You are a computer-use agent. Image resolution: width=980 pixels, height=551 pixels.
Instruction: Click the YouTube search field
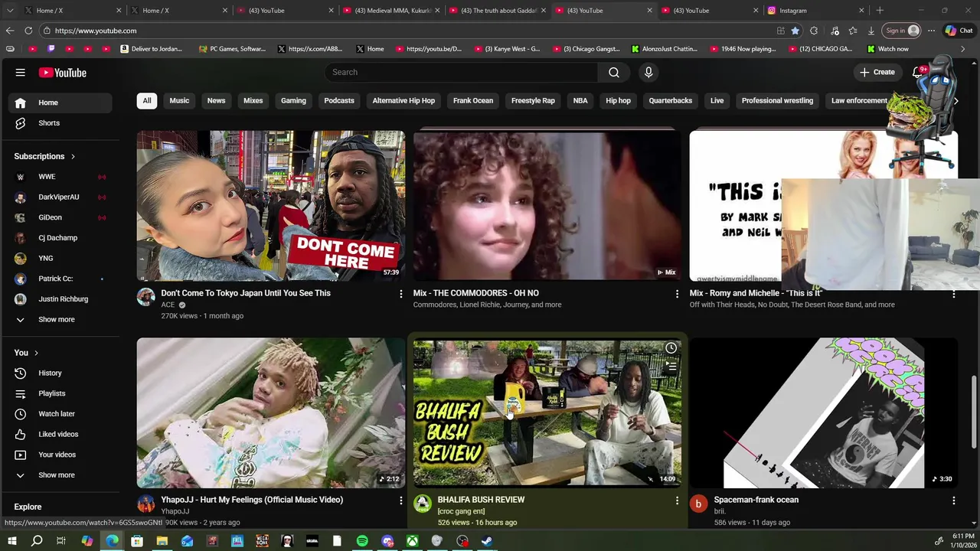click(x=461, y=72)
